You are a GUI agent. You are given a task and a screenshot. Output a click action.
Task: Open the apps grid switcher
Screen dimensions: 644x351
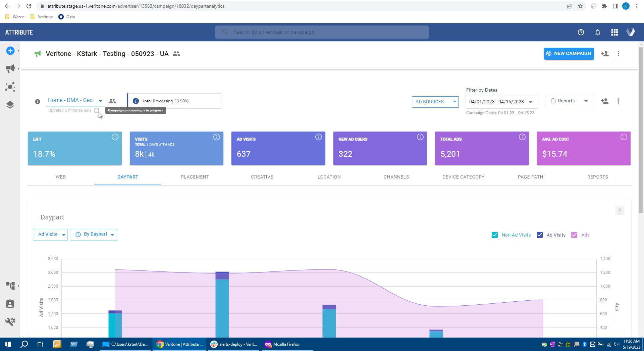click(614, 32)
